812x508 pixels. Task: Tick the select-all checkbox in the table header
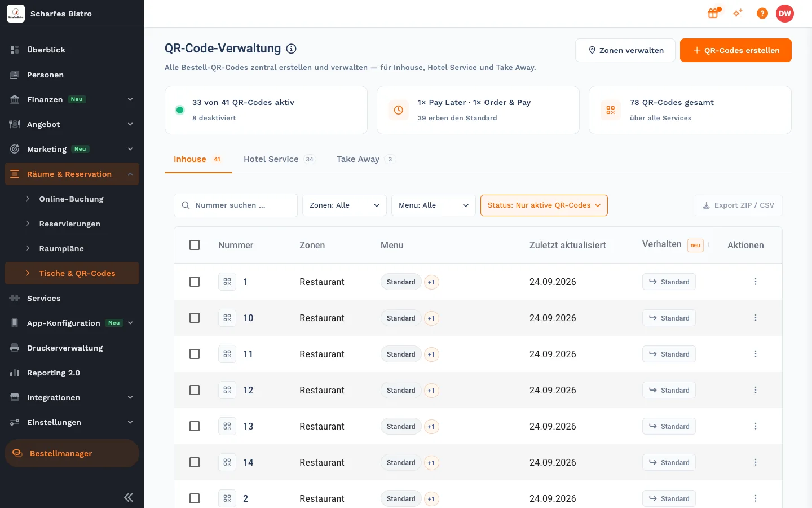point(195,245)
